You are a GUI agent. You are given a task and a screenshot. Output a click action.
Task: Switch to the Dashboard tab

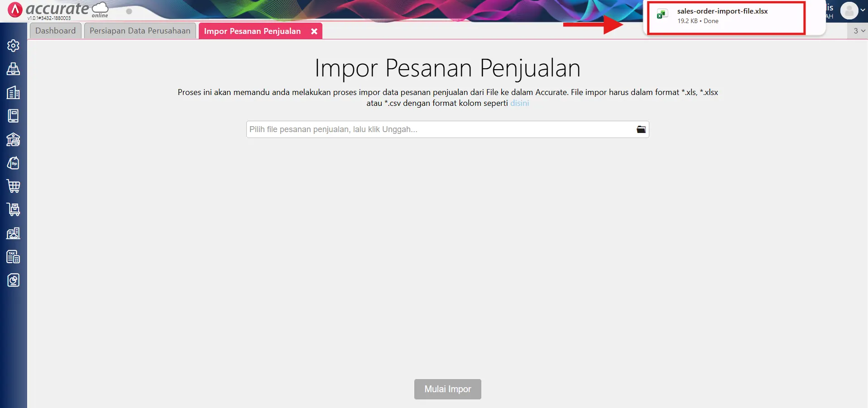(55, 30)
